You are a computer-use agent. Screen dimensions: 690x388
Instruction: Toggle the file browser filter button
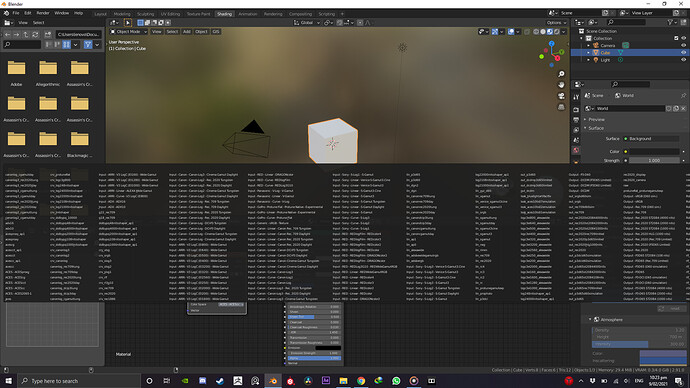coord(88,44)
